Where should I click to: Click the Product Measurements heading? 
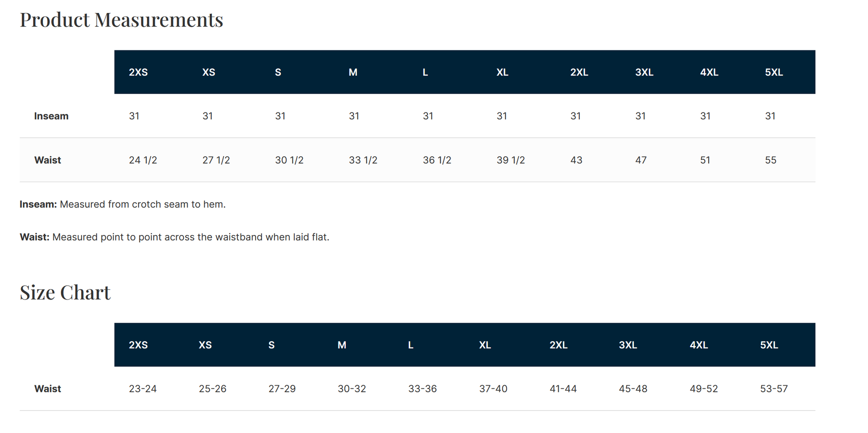(x=121, y=20)
